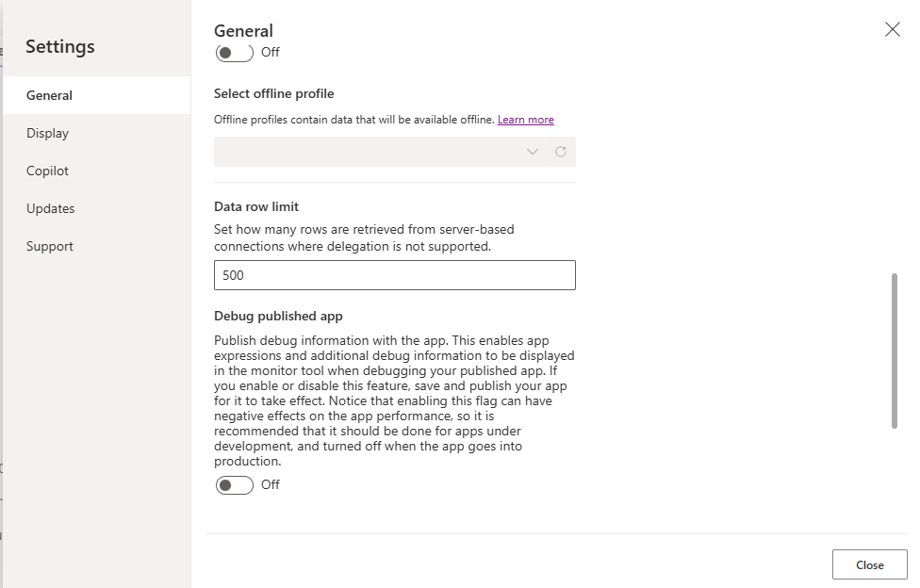Screen dimensions: 920x588
Task: Close settings dialog with X icon
Action: coord(892,29)
